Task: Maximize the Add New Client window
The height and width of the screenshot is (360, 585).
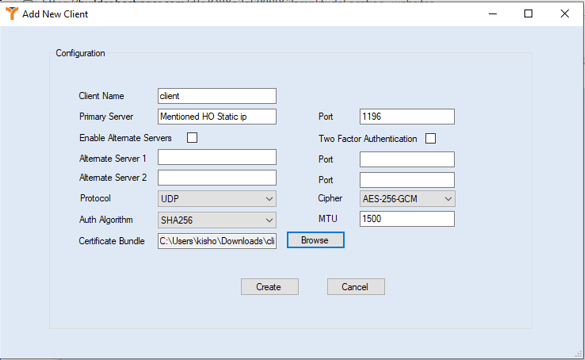Action: pos(528,14)
